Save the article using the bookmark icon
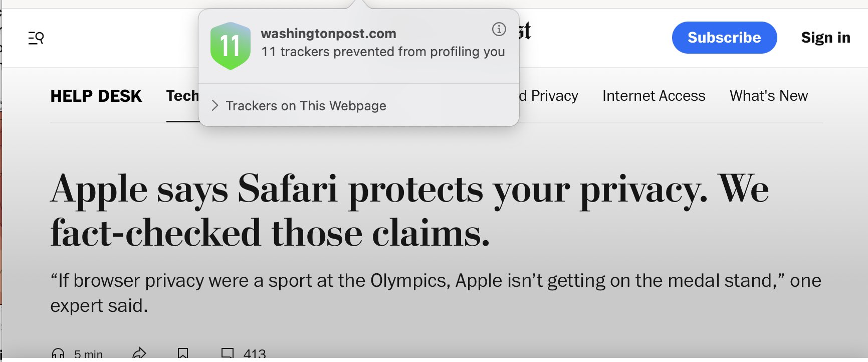This screenshot has width=868, height=362. pos(183,354)
